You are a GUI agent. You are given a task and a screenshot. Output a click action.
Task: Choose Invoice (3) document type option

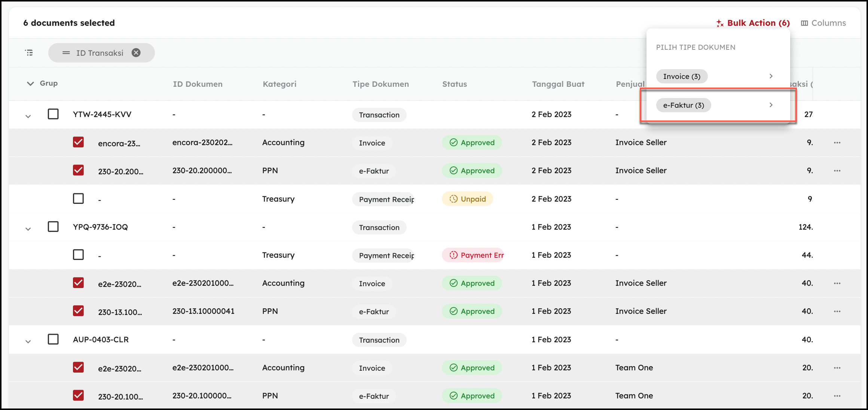pyautogui.click(x=682, y=76)
